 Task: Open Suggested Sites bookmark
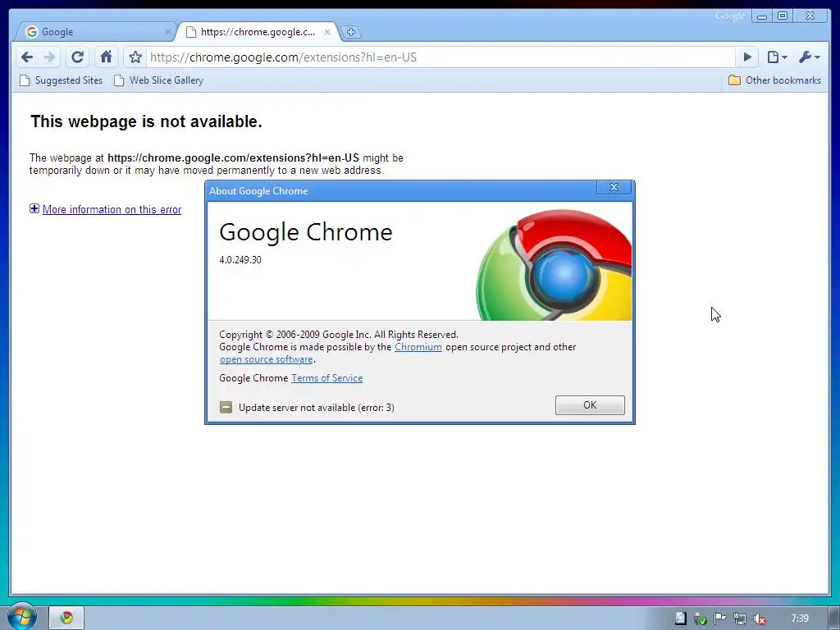[61, 80]
